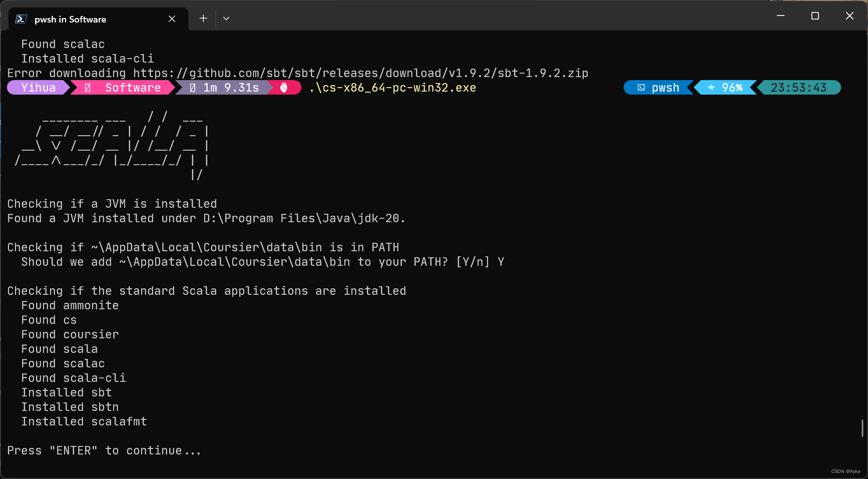Click the '[Y/n]' PATH prompt answer
This screenshot has height=479, width=868.
473,262
